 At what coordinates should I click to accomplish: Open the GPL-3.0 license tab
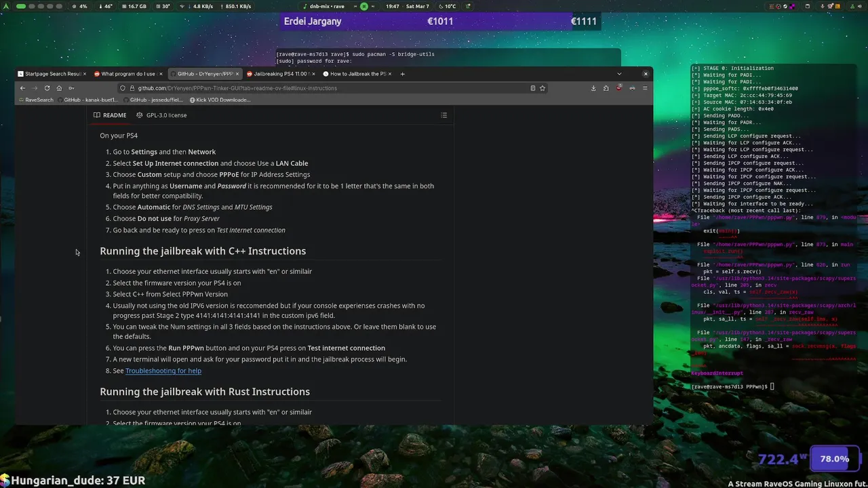[161, 115]
